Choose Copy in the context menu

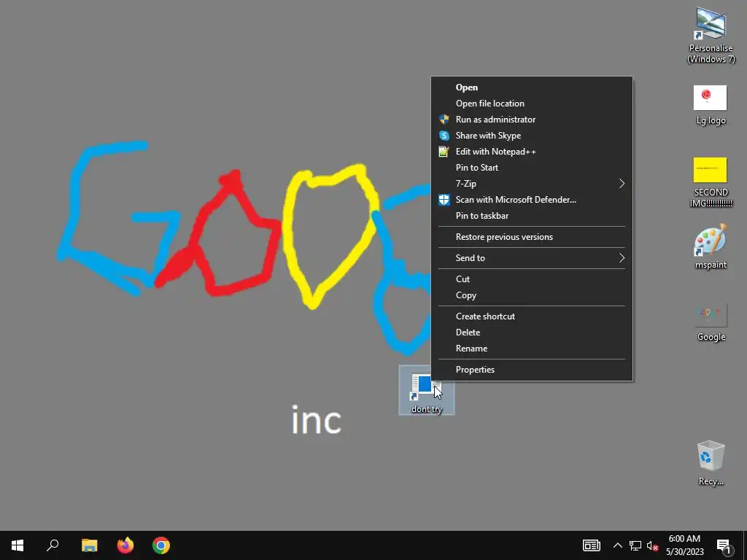tap(532, 295)
